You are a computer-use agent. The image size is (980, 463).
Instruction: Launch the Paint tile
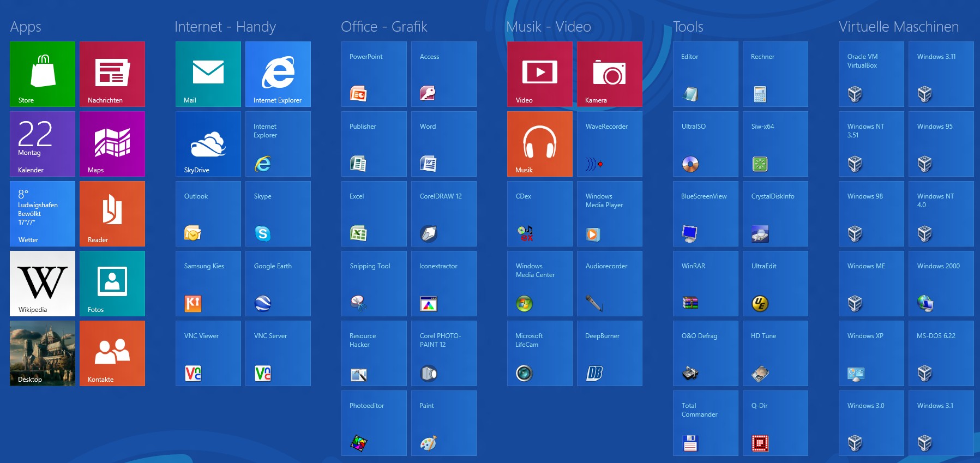coord(444,423)
